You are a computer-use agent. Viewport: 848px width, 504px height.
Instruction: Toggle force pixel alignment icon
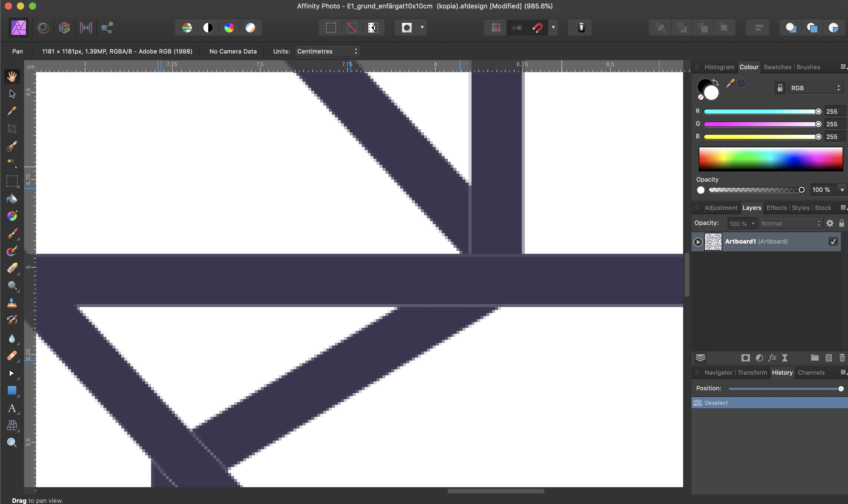pos(496,27)
